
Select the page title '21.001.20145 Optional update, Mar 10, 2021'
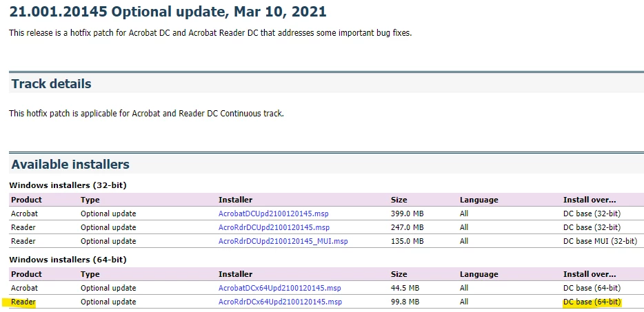(x=168, y=12)
